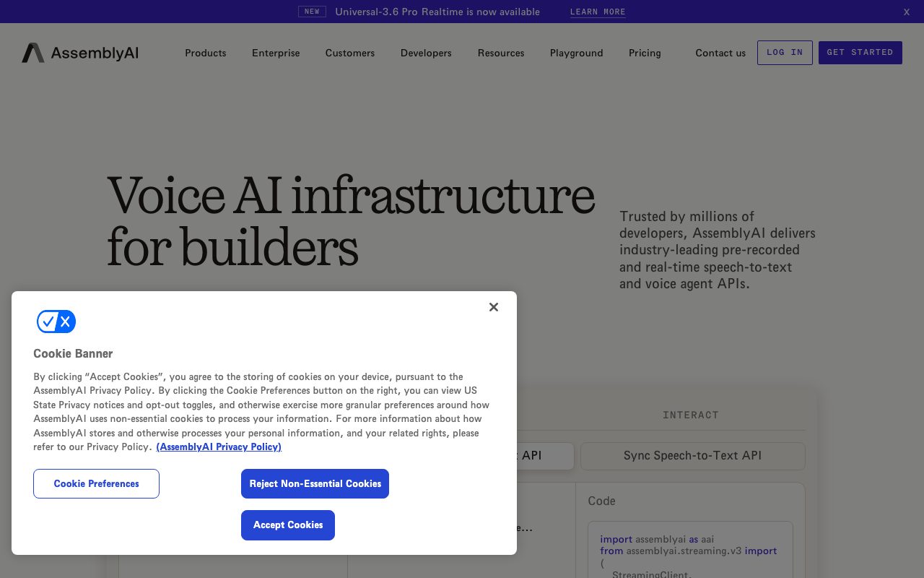Click the LOG IN button
The image size is (924, 578).
coord(785,53)
